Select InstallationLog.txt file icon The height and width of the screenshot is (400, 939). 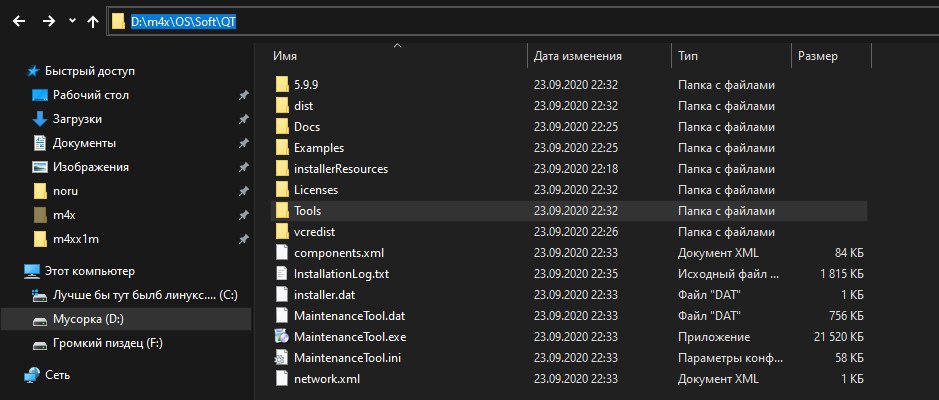282,274
